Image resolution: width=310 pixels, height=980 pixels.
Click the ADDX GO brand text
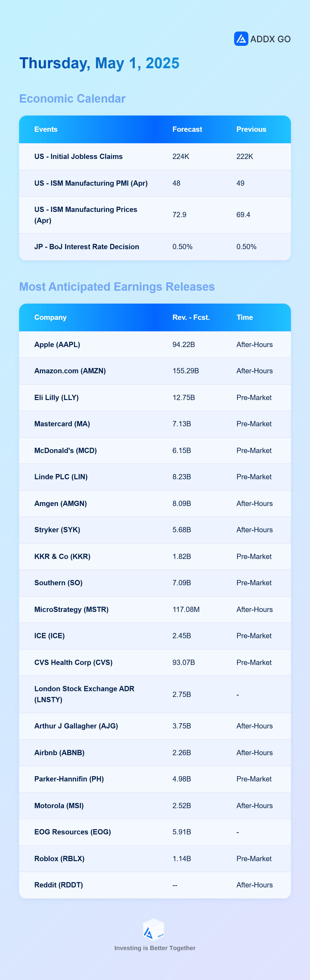[270, 39]
